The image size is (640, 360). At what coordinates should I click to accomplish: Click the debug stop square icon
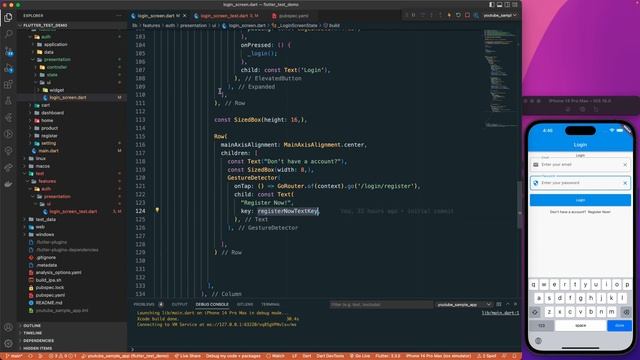click(467, 16)
